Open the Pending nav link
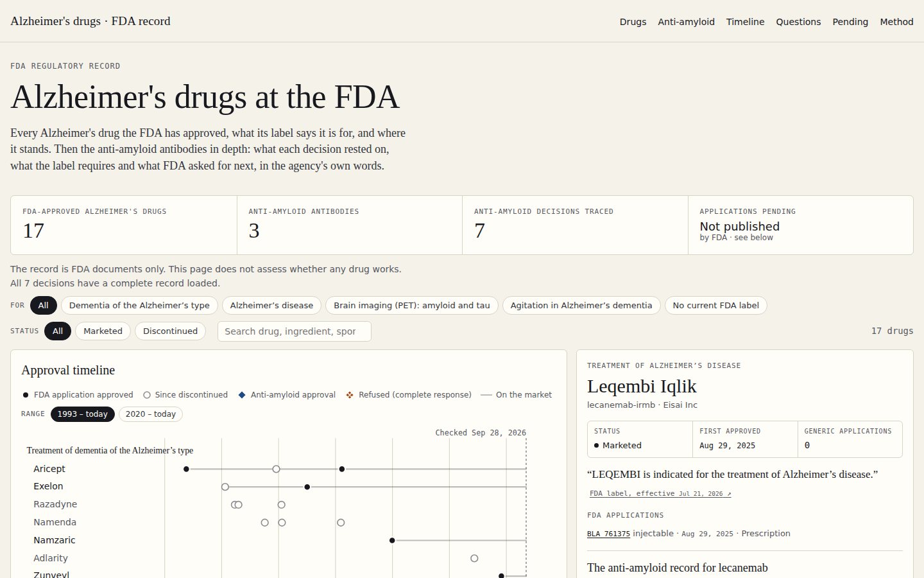Image resolution: width=924 pixels, height=578 pixels. click(850, 22)
